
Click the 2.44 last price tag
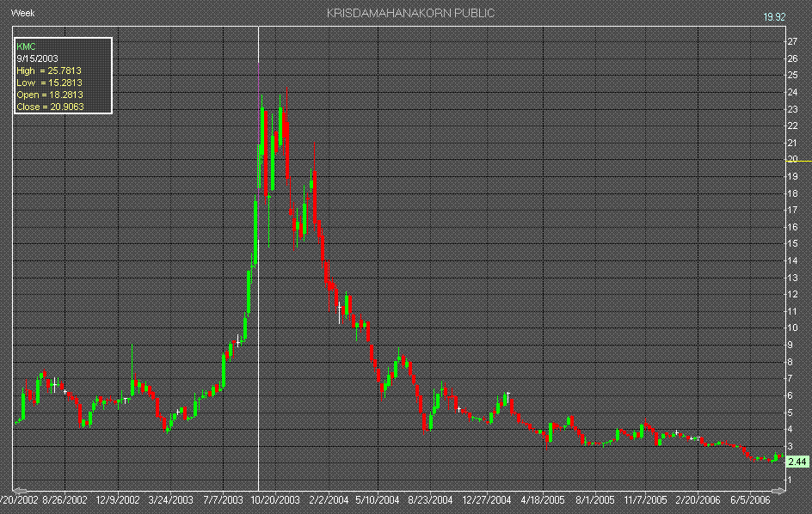tap(797, 462)
